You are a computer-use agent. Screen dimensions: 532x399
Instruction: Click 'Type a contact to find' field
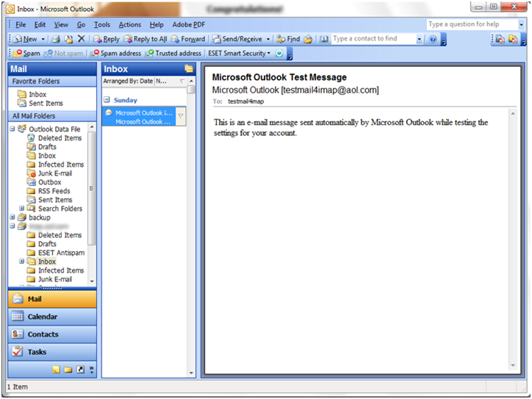(373, 39)
